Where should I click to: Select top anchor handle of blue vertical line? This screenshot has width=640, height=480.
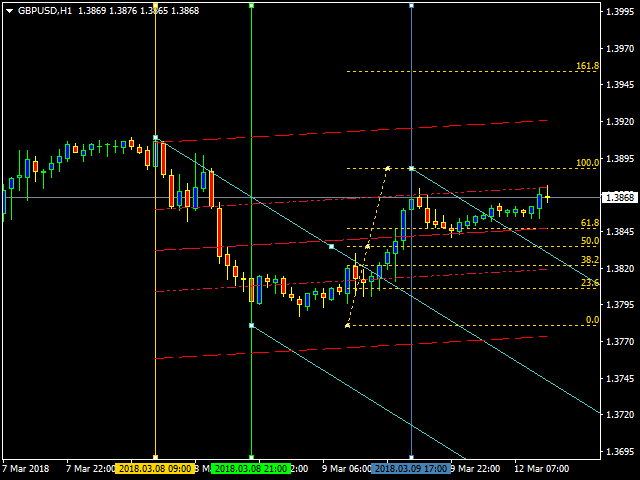pos(411,6)
